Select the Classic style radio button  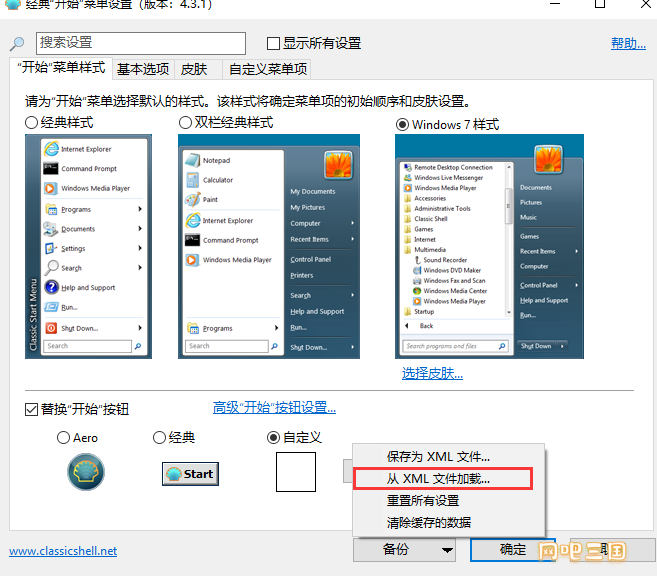click(32, 123)
